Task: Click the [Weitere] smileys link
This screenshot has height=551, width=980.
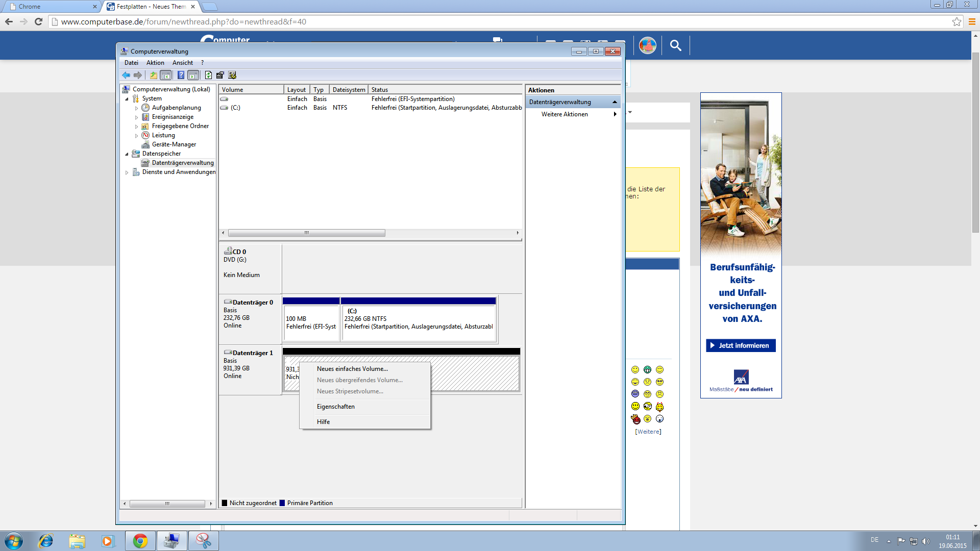Action: (x=648, y=432)
